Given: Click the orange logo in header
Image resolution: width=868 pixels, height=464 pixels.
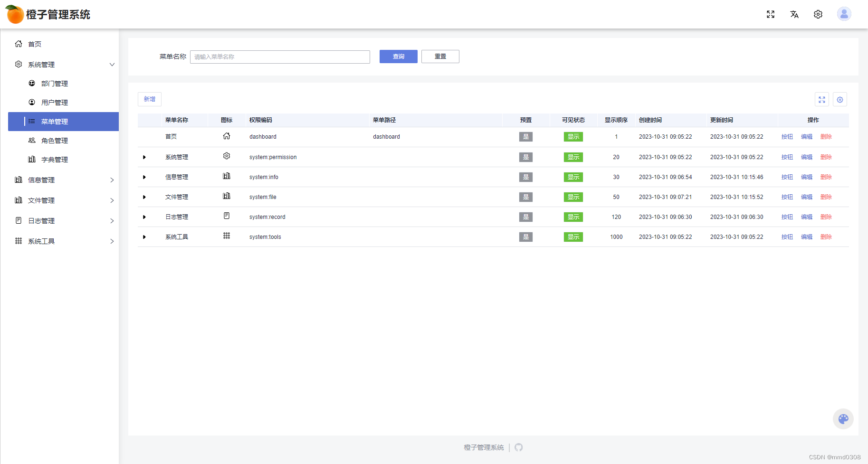Looking at the screenshot, I should pyautogui.click(x=15, y=14).
